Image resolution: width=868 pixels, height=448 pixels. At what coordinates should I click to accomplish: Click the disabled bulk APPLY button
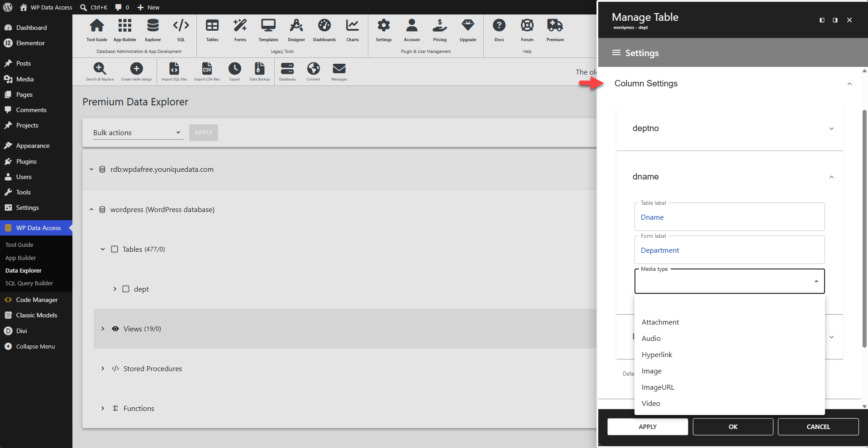point(204,132)
